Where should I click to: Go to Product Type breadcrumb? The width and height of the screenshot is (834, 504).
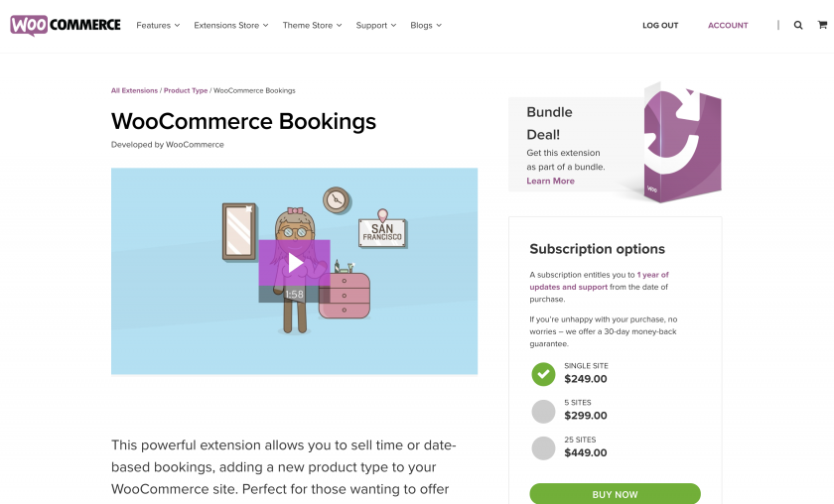pos(186,91)
